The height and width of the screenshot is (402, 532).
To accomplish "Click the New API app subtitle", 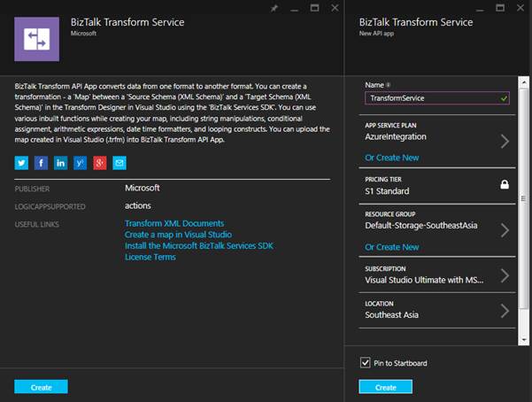I will pyautogui.click(x=376, y=34).
